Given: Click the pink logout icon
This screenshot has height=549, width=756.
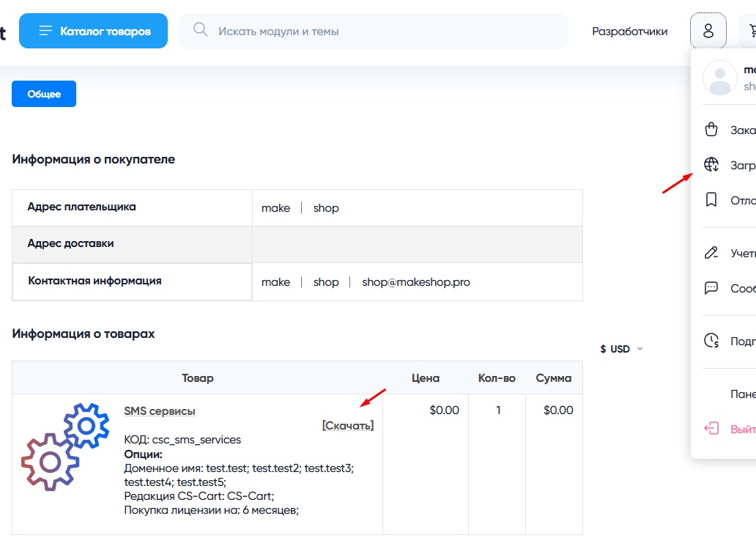Looking at the screenshot, I should (711, 429).
